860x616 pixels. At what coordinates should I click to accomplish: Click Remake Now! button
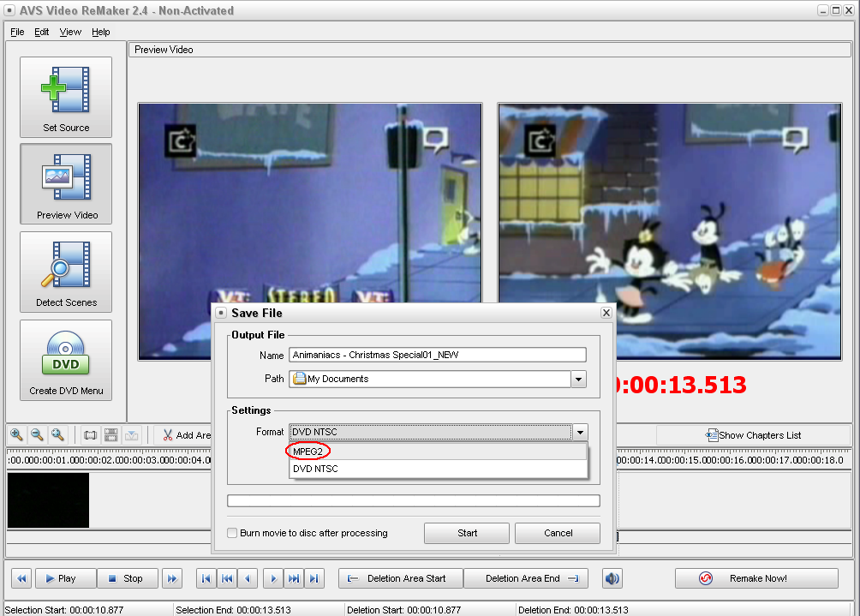pos(756,578)
